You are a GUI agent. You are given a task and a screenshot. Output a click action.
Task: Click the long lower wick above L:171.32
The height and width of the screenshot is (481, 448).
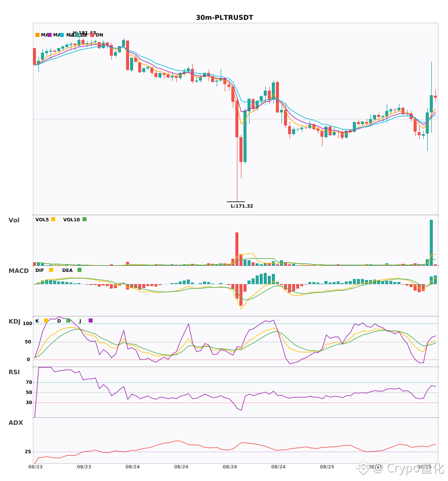pos(237,169)
